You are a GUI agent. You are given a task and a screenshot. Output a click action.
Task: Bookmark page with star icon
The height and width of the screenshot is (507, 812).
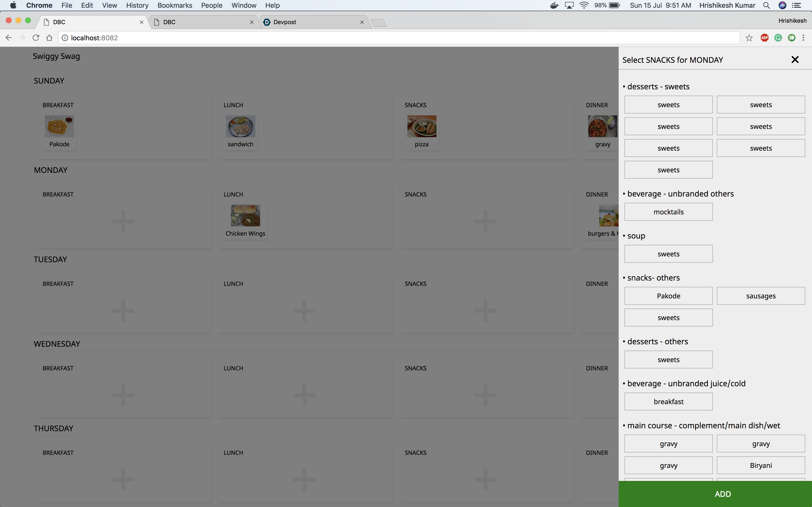click(x=749, y=38)
